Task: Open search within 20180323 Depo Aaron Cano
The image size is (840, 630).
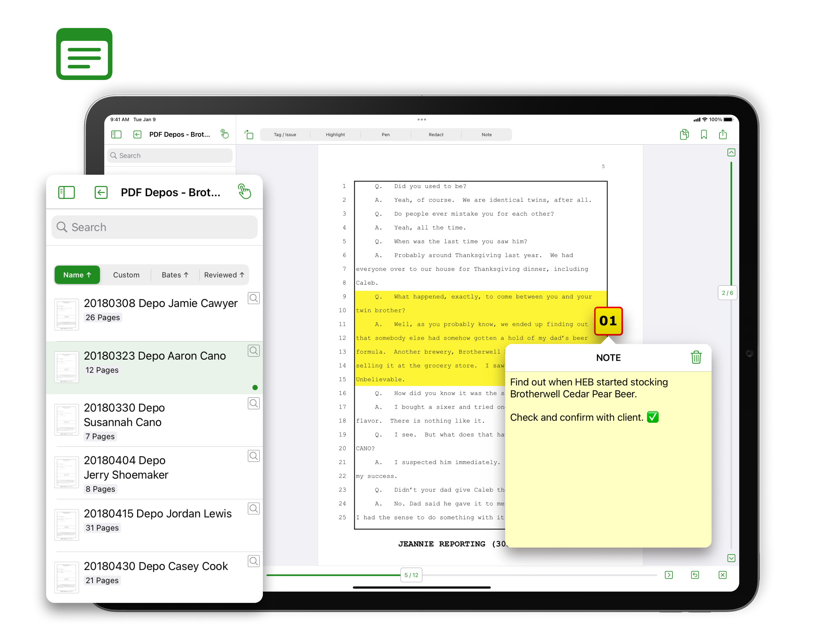Action: point(254,350)
